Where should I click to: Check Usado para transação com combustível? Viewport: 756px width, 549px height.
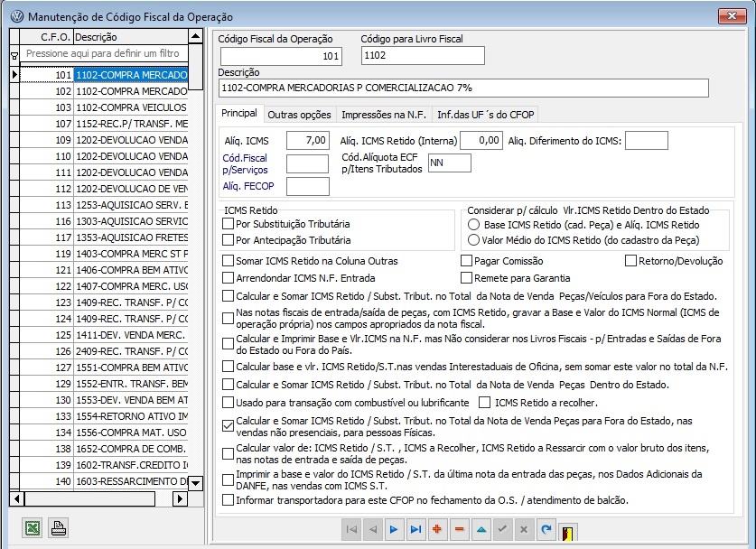click(x=228, y=403)
